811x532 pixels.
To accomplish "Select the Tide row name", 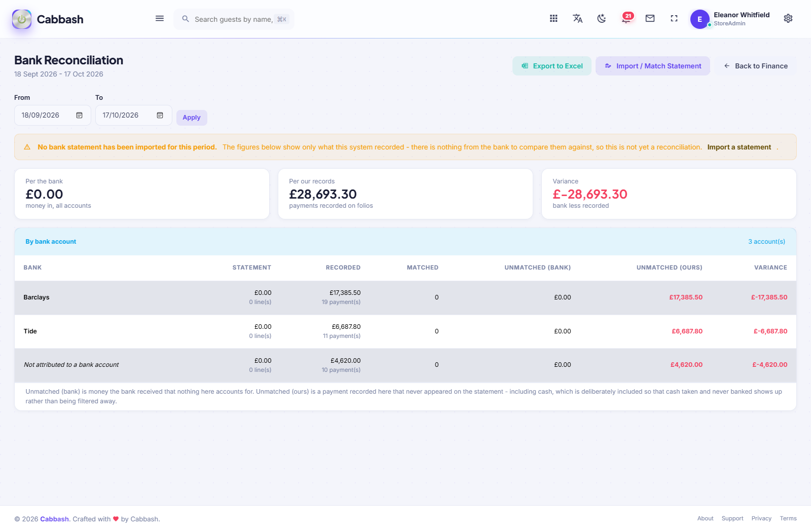I will click(x=30, y=331).
